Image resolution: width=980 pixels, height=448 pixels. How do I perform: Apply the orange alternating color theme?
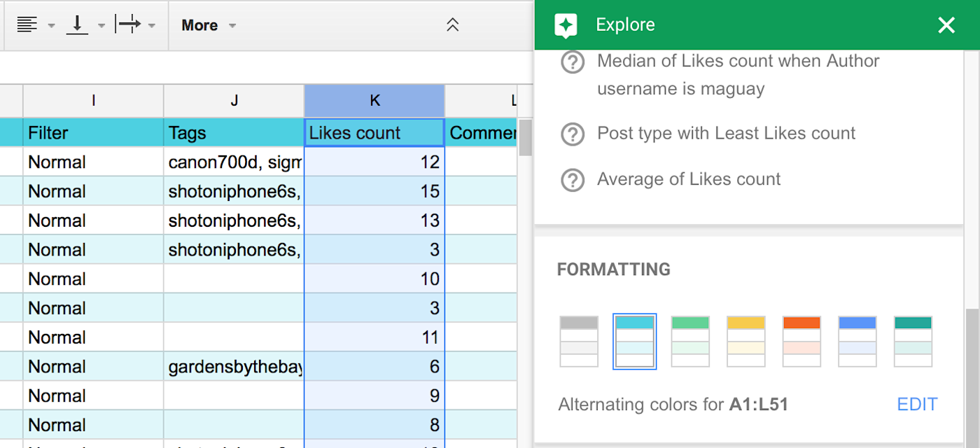[801, 341]
